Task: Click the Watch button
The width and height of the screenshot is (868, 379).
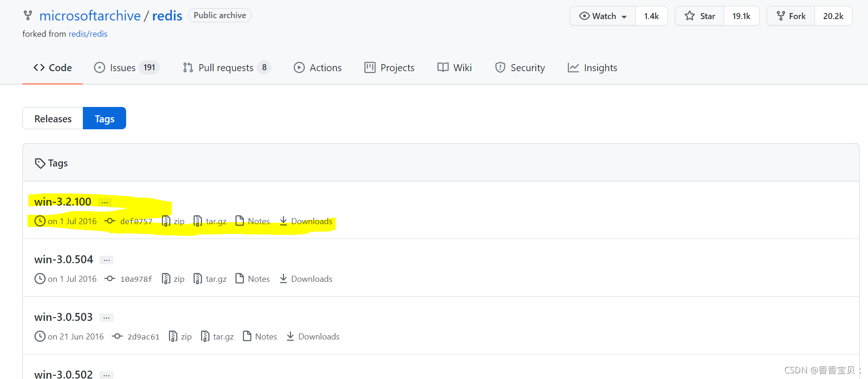Action: click(603, 16)
